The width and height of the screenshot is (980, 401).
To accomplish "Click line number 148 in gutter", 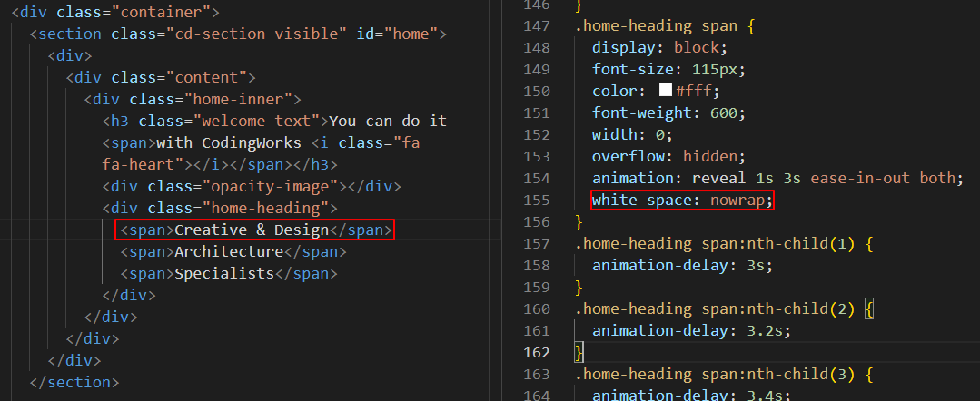I will (x=537, y=47).
